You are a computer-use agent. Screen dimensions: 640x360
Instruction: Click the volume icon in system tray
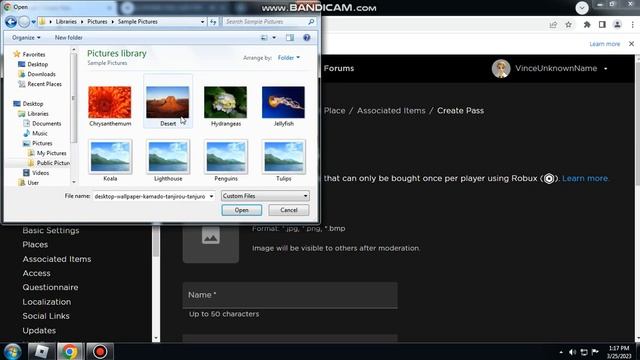(x=572, y=352)
